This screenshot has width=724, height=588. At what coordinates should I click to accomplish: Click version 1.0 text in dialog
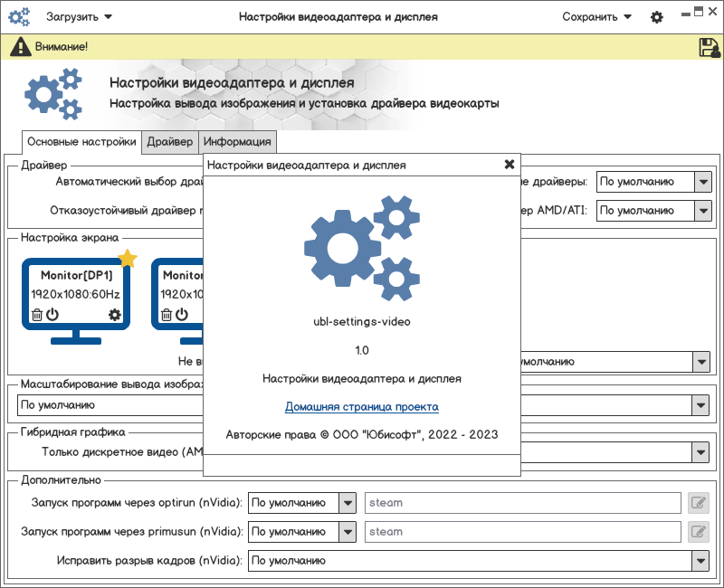[361, 350]
